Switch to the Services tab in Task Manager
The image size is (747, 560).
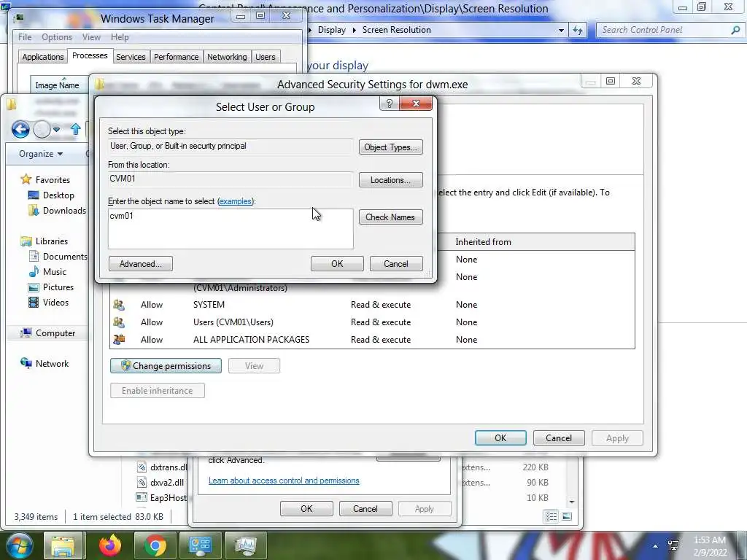point(131,57)
